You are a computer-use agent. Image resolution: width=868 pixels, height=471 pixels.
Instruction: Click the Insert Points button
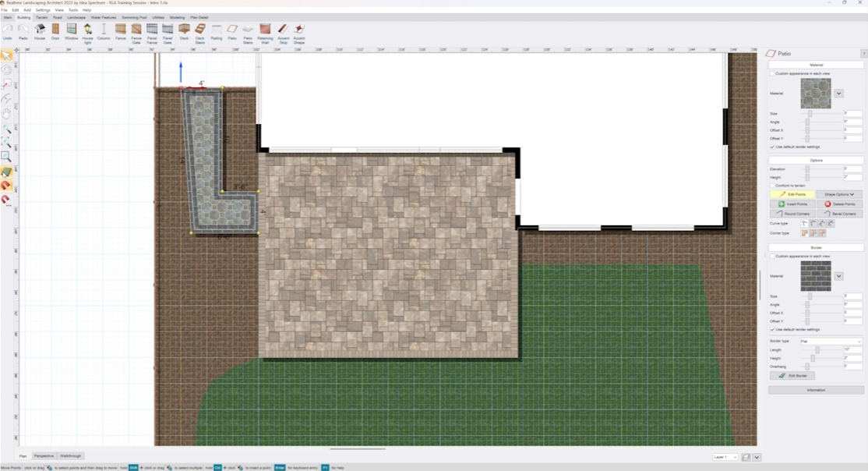click(x=792, y=204)
